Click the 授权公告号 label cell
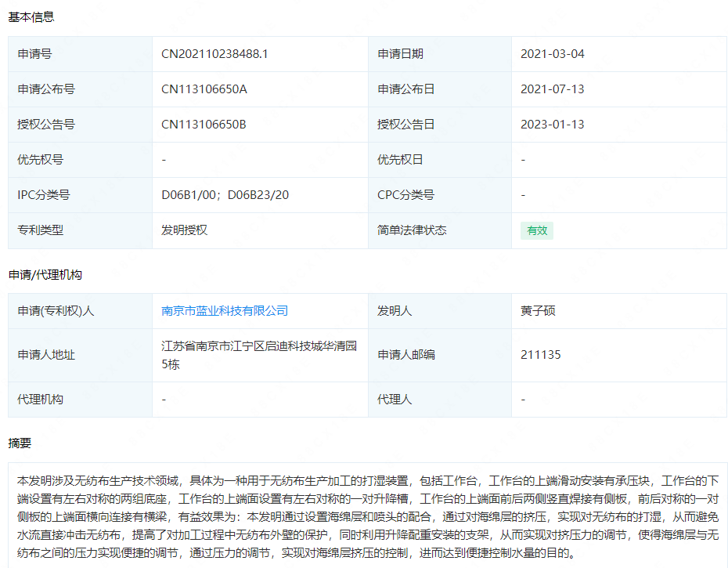 coord(80,125)
